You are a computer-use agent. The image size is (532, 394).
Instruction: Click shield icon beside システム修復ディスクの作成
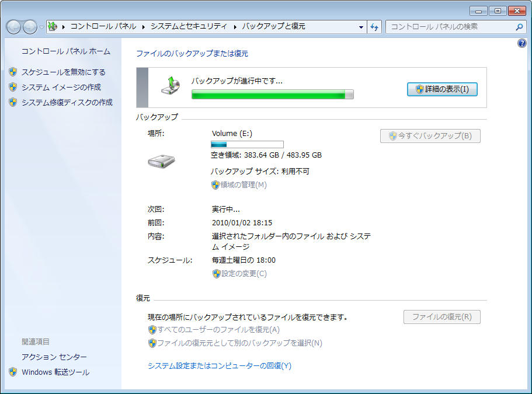[13, 102]
